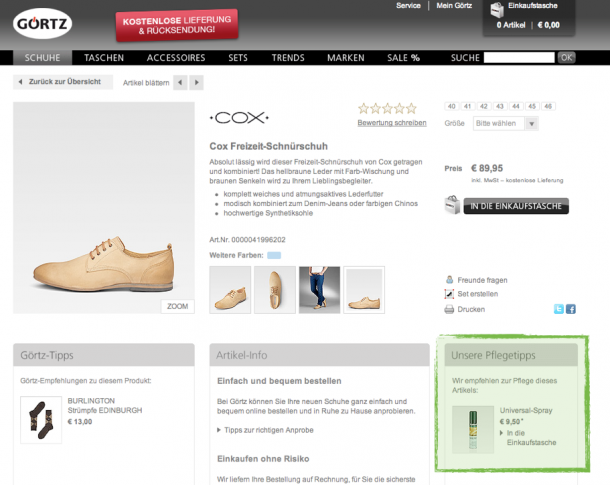The width and height of the screenshot is (610, 485).
Task: Click the Facebook share icon
Action: click(571, 309)
